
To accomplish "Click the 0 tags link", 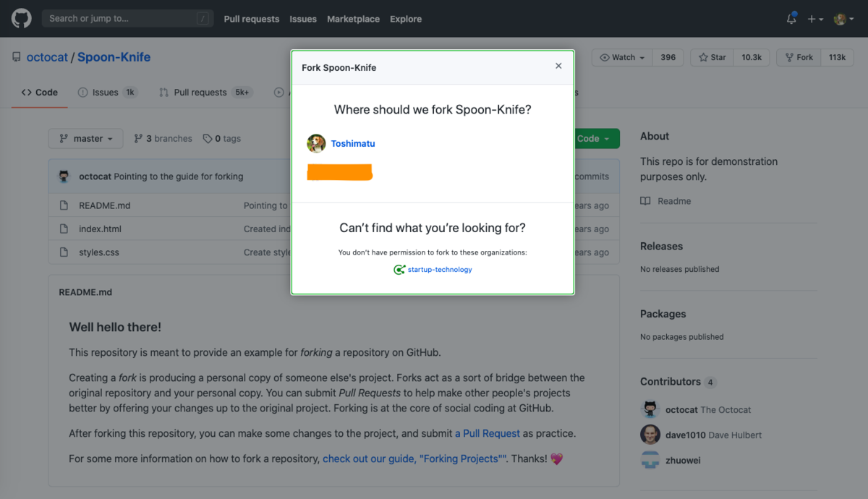I will [x=222, y=139].
